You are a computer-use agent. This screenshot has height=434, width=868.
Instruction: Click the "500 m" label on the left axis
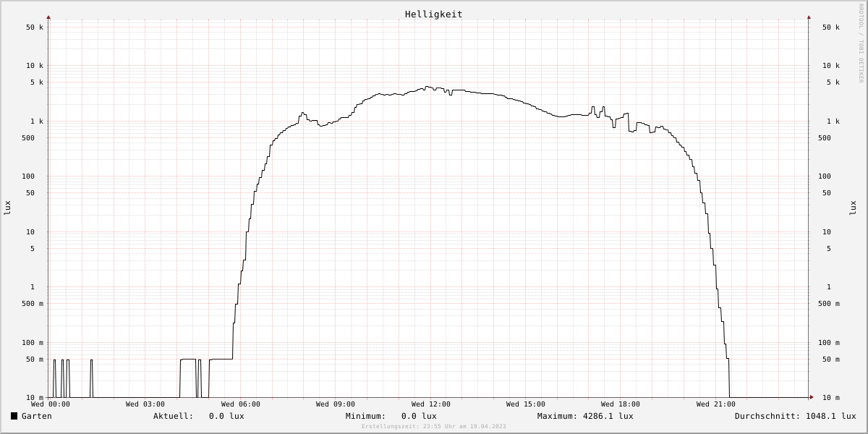tap(32, 304)
